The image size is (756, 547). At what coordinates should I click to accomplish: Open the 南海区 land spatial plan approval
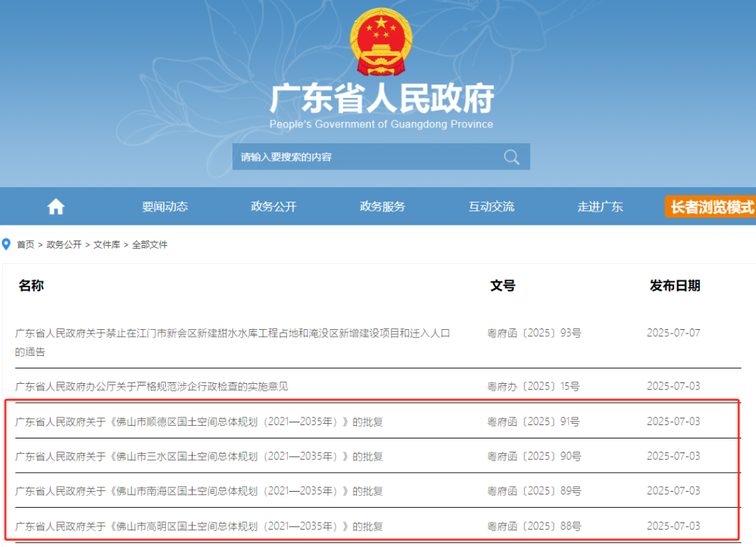pyautogui.click(x=199, y=491)
